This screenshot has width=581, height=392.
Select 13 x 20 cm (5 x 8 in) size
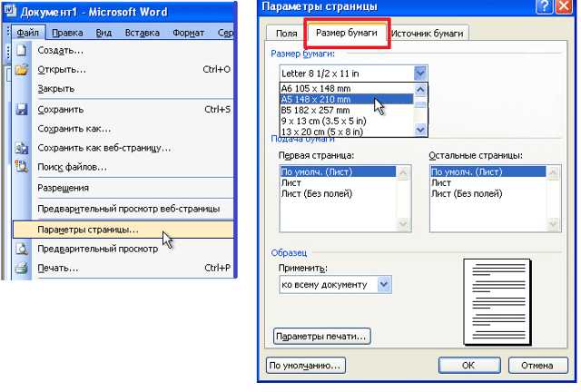pos(347,132)
